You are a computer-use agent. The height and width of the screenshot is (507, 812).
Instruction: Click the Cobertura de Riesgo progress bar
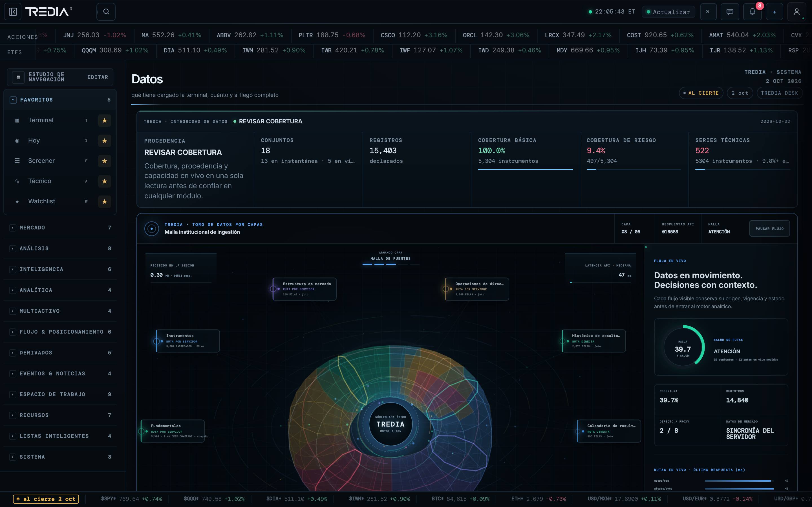pos(634,170)
